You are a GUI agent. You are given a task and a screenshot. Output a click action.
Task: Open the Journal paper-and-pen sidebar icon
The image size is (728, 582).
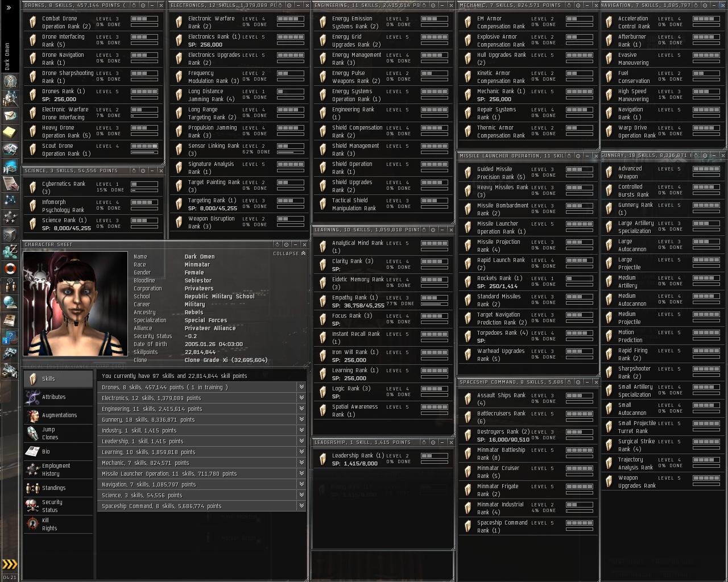(10, 183)
